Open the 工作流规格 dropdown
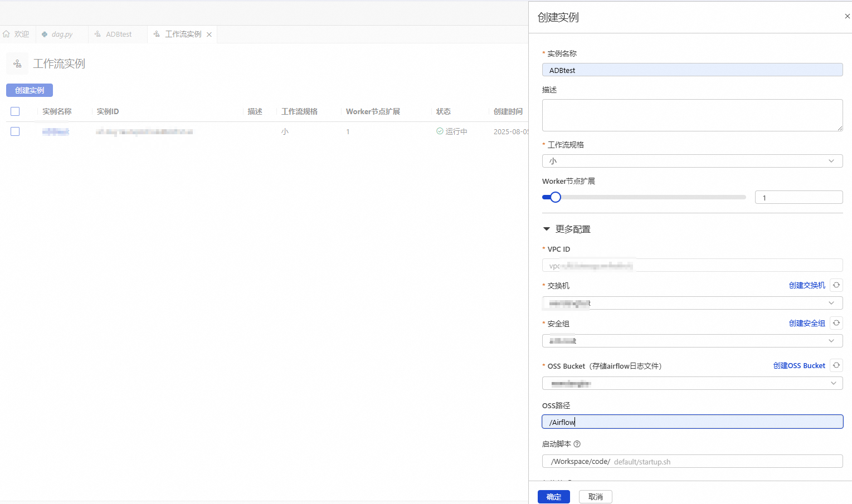Viewport: 852px width, 504px height. pos(692,161)
